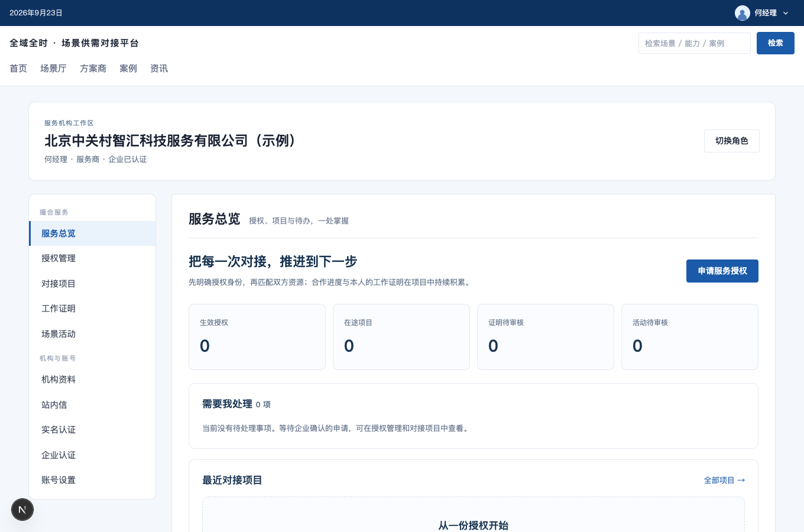Click the 生效授权 stat card
The height and width of the screenshot is (532, 804).
click(x=257, y=337)
